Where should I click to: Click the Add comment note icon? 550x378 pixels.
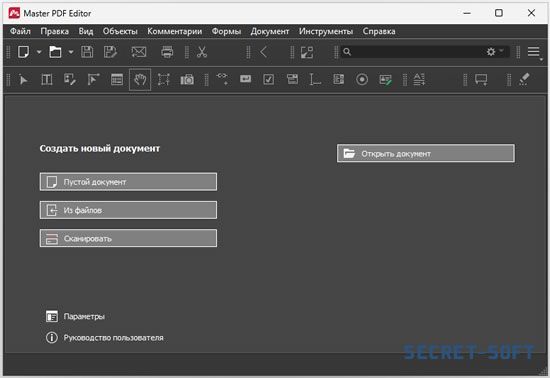tap(481, 80)
